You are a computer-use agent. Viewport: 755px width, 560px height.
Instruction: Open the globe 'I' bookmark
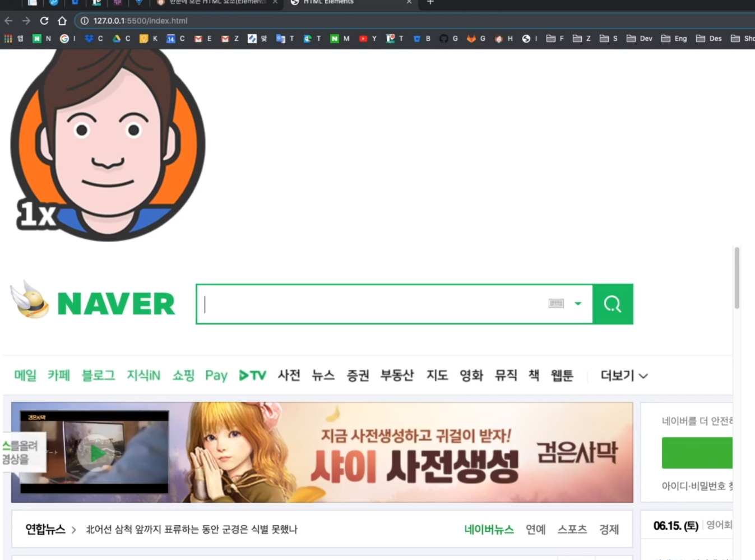(x=530, y=39)
